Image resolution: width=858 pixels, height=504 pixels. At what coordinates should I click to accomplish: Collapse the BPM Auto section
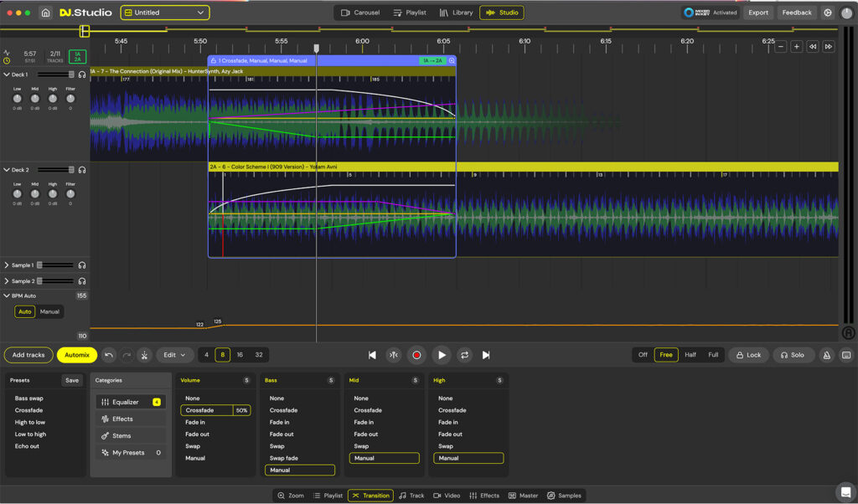(x=7, y=296)
